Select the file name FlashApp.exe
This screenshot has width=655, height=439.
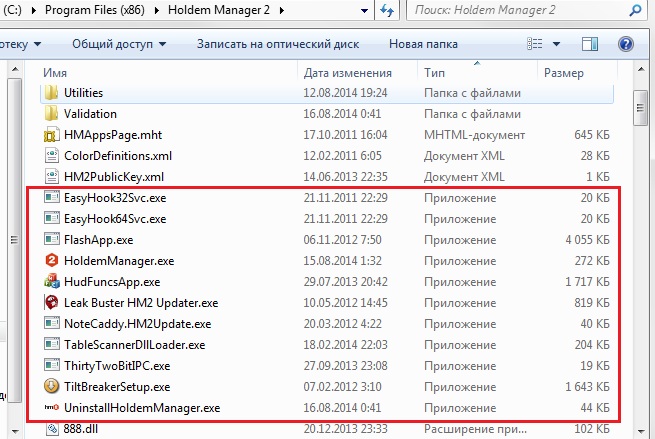click(x=99, y=240)
